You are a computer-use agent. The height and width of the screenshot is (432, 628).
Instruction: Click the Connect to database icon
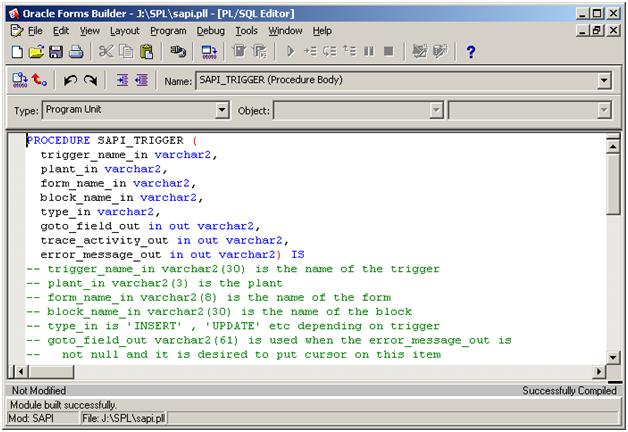point(178,52)
